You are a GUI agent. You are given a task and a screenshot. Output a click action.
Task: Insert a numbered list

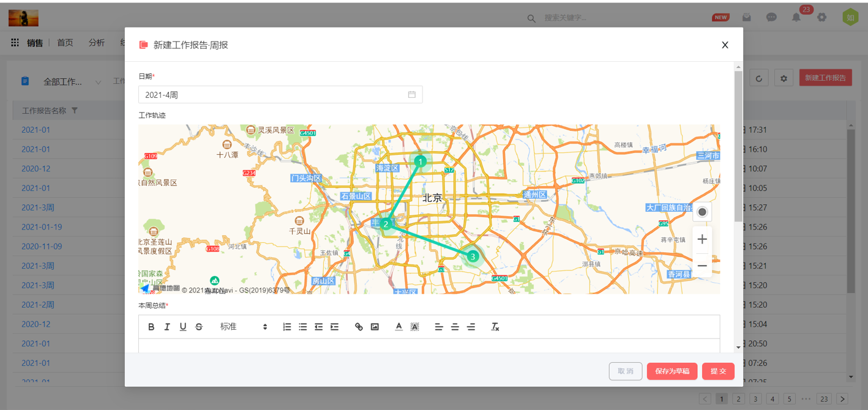(286, 327)
